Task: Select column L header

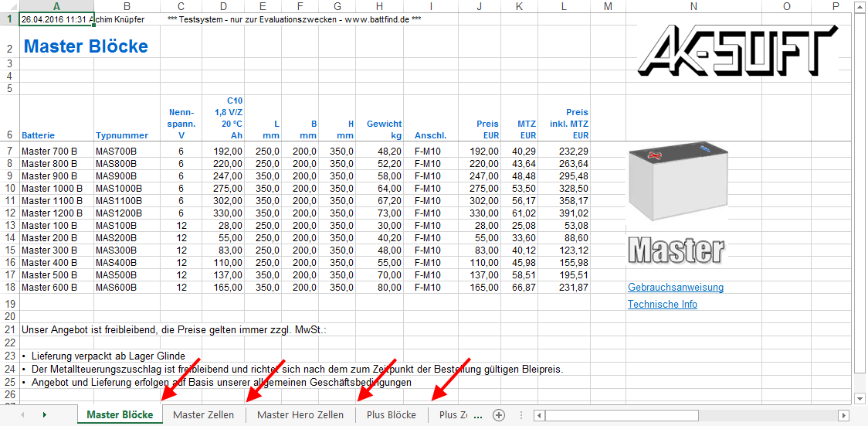Action: click(564, 6)
